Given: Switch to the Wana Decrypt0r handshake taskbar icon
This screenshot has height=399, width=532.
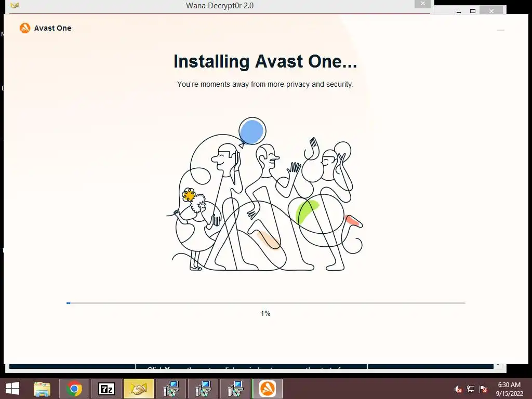Looking at the screenshot, I should point(138,389).
